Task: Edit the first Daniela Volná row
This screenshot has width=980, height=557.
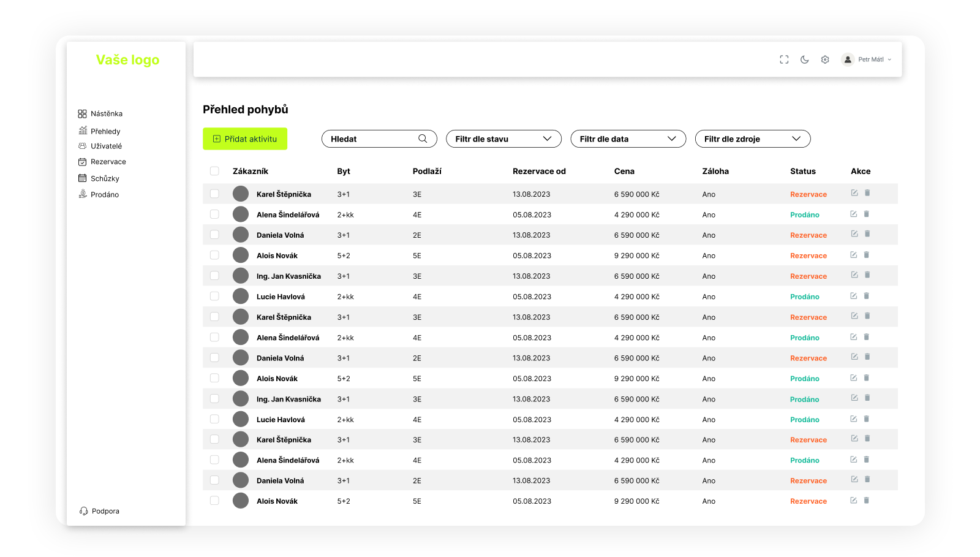Action: pos(854,234)
